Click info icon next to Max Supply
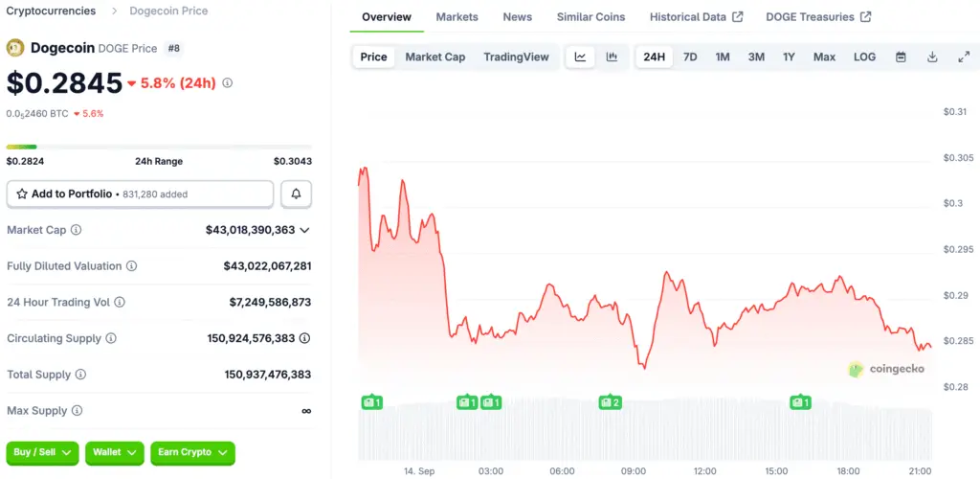980x479 pixels. click(x=77, y=411)
